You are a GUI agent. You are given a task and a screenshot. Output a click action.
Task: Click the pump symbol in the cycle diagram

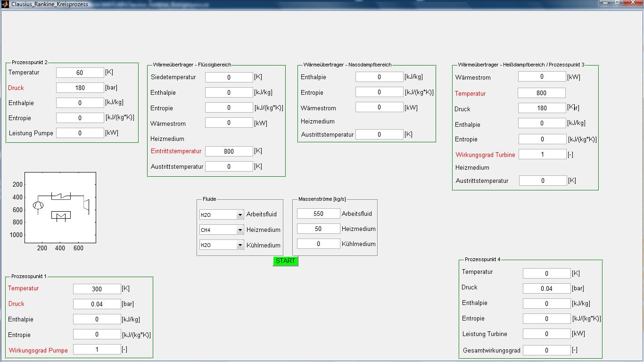click(38, 206)
